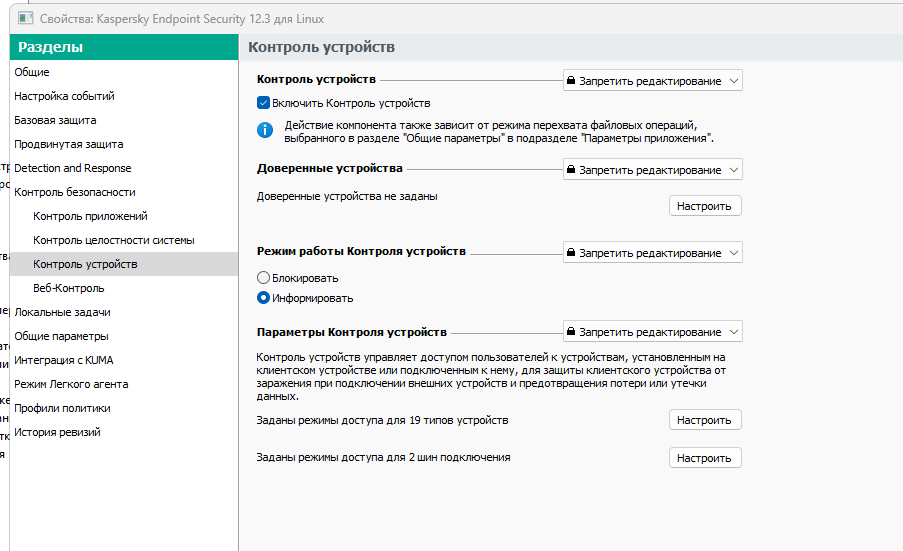Open lock dropdown for Контроль устройств section
This screenshot has height=551, width=903.
point(652,81)
